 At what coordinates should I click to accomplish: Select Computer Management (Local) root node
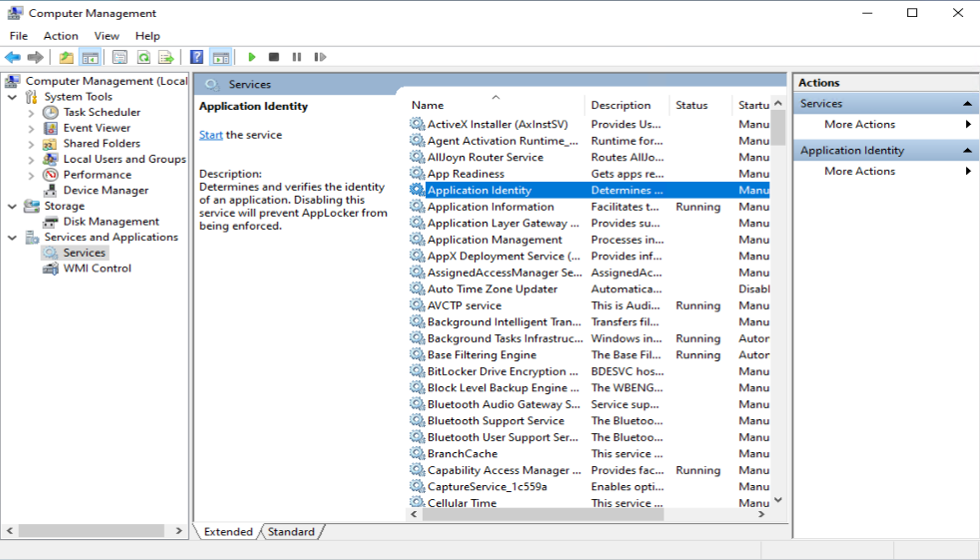click(x=106, y=81)
